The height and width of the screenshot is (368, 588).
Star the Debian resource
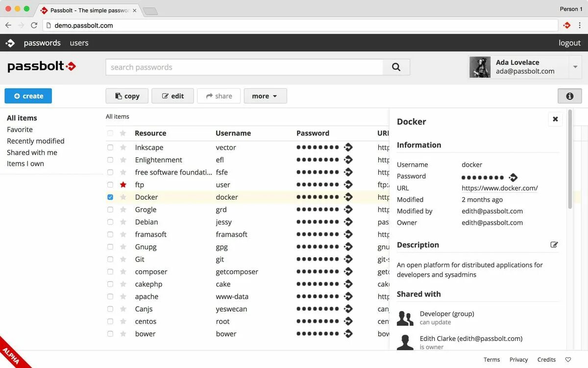[123, 222]
